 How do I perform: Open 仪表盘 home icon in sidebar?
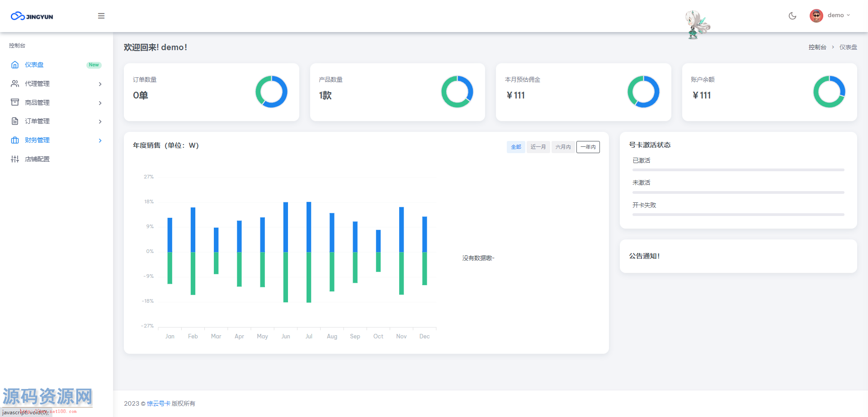pyautogui.click(x=15, y=65)
